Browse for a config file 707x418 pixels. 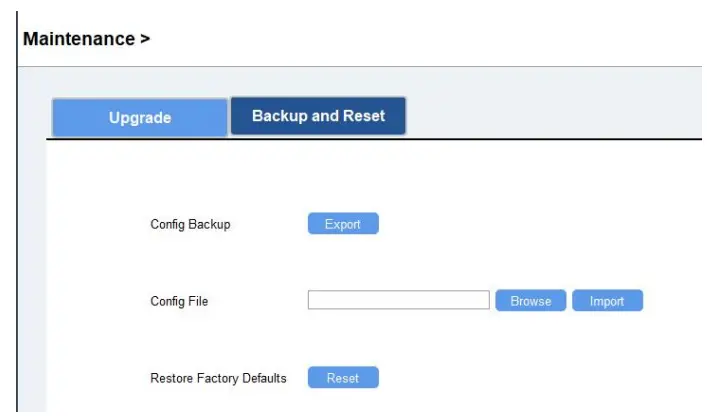point(531,300)
